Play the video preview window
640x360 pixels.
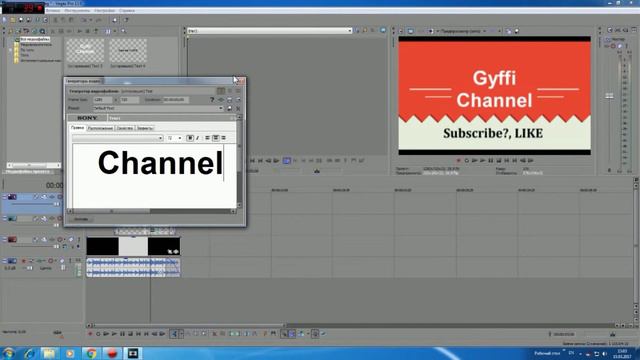tap(483, 161)
